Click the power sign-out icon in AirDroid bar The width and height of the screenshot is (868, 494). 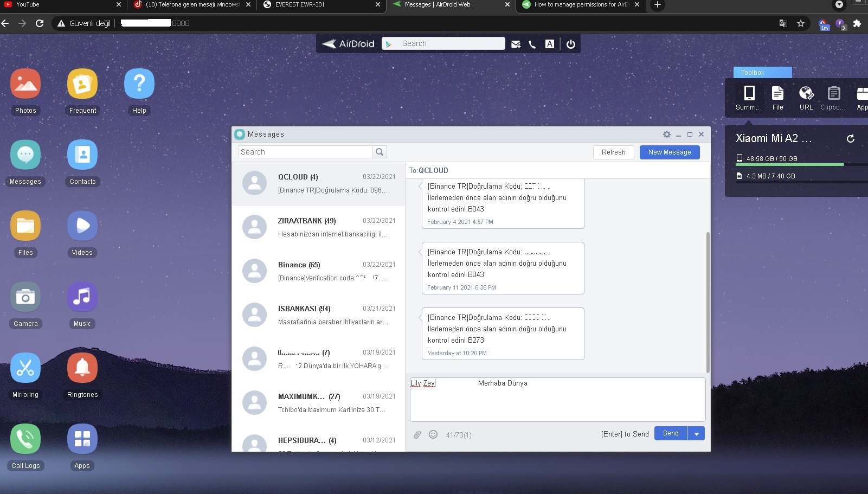[x=571, y=44]
